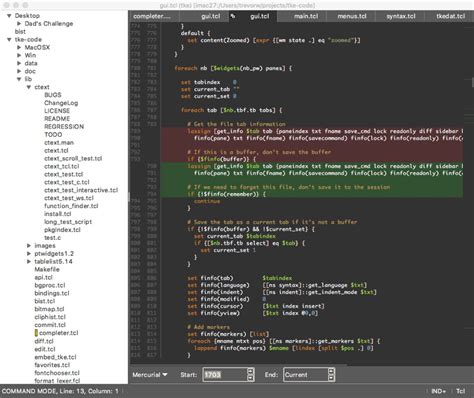This screenshot has height=398, width=474.
Task: Select the highlighted completer.tcl file
Action: [x=59, y=333]
